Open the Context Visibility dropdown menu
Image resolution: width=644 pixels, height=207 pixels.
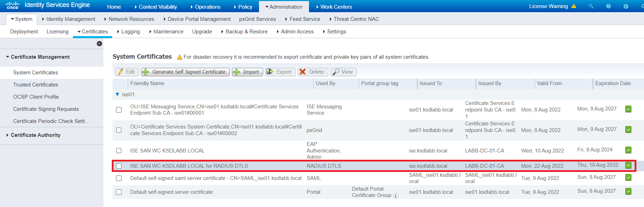(x=156, y=7)
